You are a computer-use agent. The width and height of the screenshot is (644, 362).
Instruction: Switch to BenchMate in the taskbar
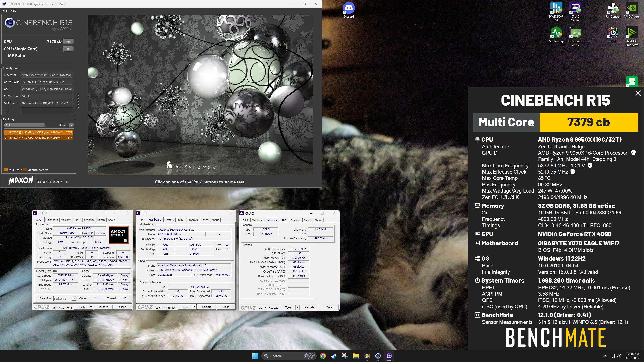[367, 356]
